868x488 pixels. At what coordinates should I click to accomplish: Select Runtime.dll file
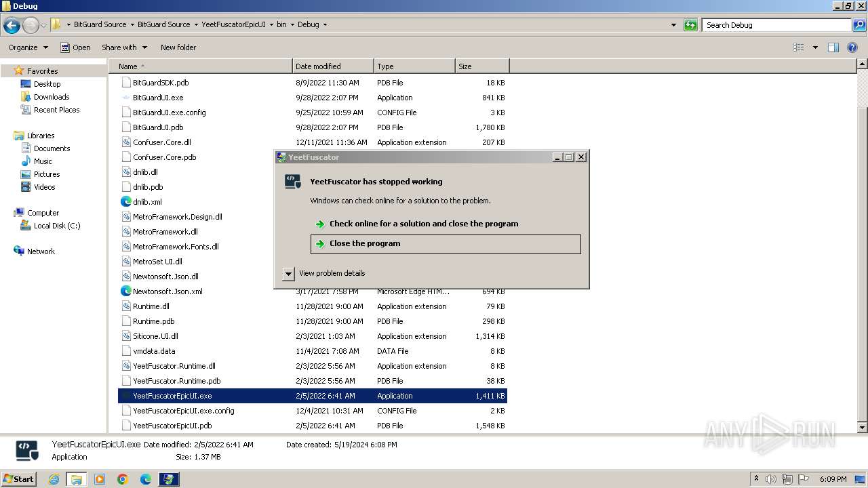coord(313,306)
